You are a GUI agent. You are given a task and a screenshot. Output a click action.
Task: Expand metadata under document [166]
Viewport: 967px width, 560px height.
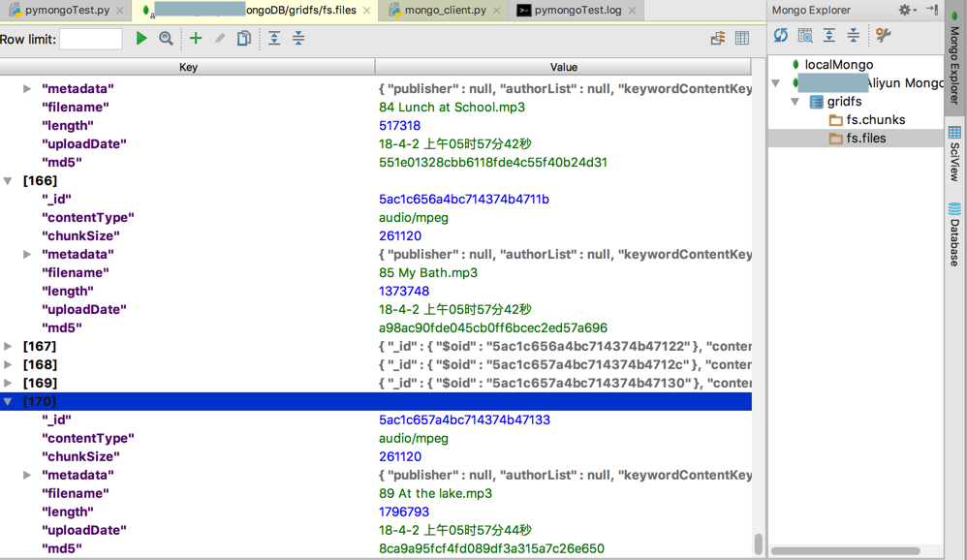pyautogui.click(x=27, y=254)
